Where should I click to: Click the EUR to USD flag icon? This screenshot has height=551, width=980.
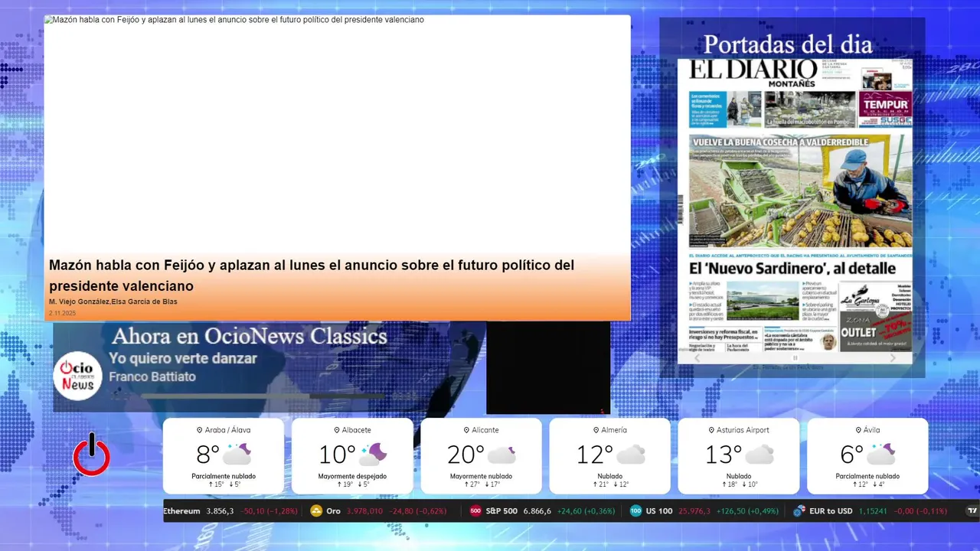pyautogui.click(x=799, y=511)
